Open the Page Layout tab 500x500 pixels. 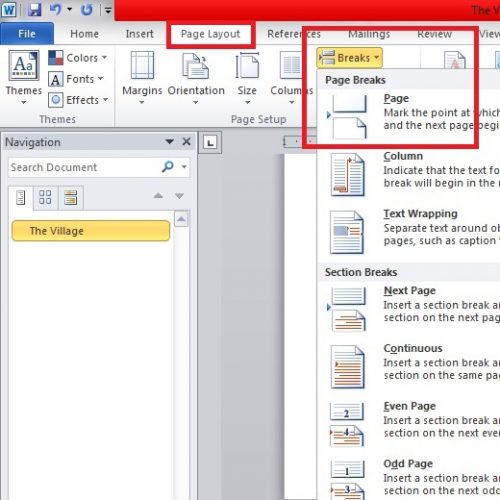210,34
